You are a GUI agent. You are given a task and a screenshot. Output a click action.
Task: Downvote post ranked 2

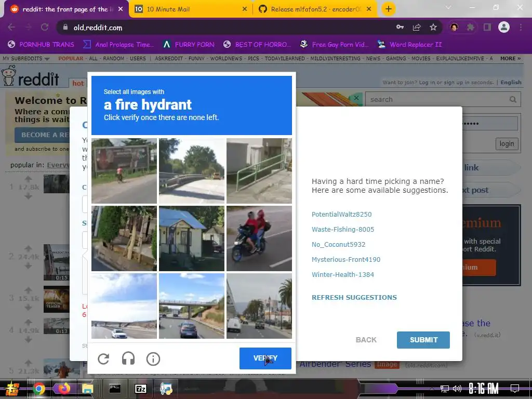click(28, 266)
